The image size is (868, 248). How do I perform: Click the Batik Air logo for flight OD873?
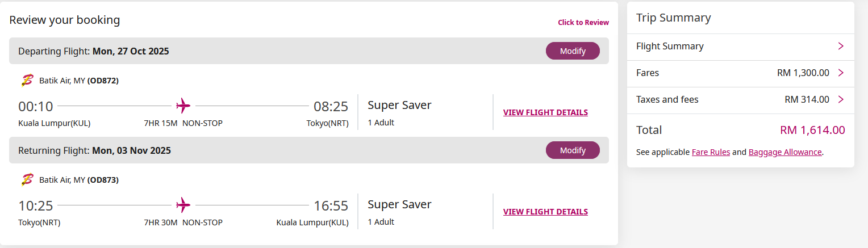(27, 180)
